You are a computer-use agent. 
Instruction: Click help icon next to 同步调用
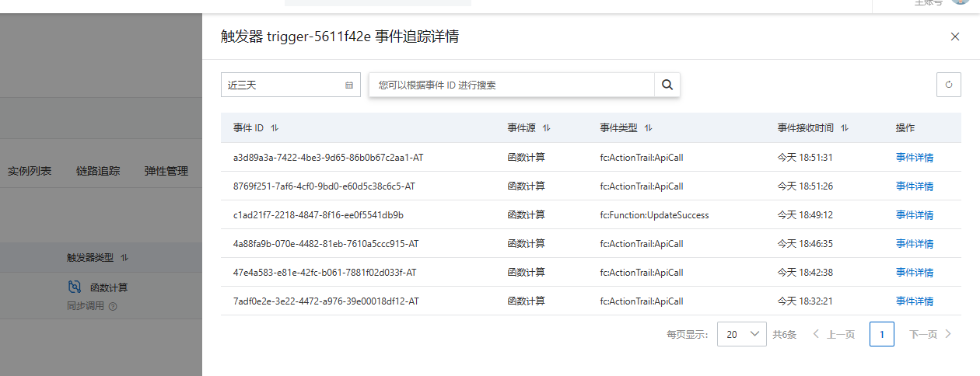(113, 306)
